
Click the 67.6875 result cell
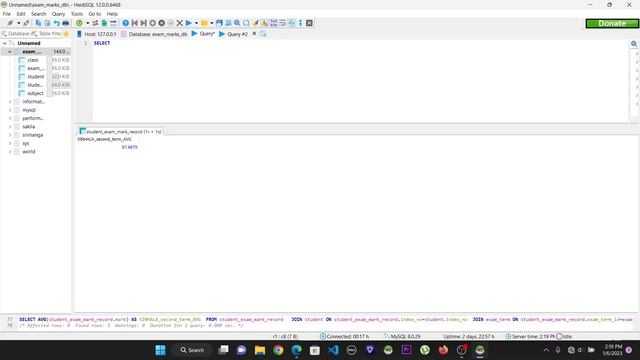(x=129, y=147)
